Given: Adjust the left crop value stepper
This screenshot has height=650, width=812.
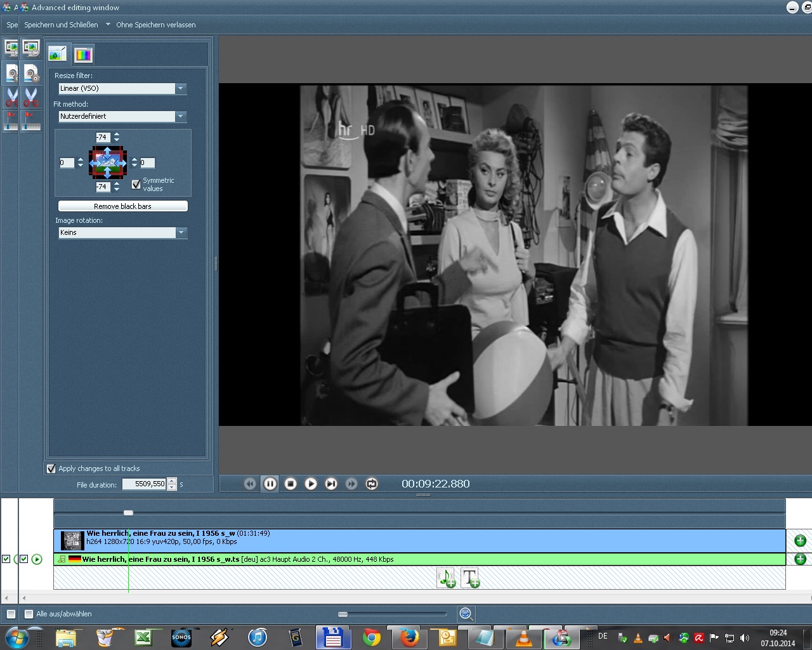Looking at the screenshot, I should (80, 162).
